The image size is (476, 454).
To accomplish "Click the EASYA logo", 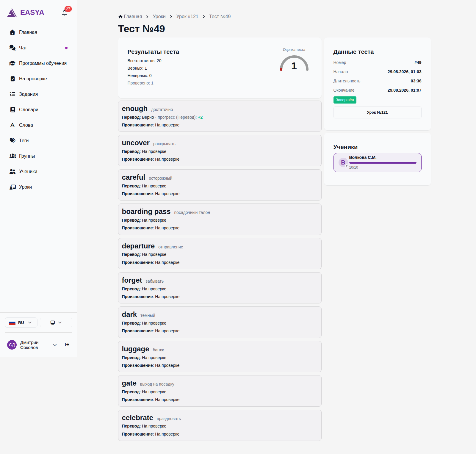I will (x=26, y=12).
